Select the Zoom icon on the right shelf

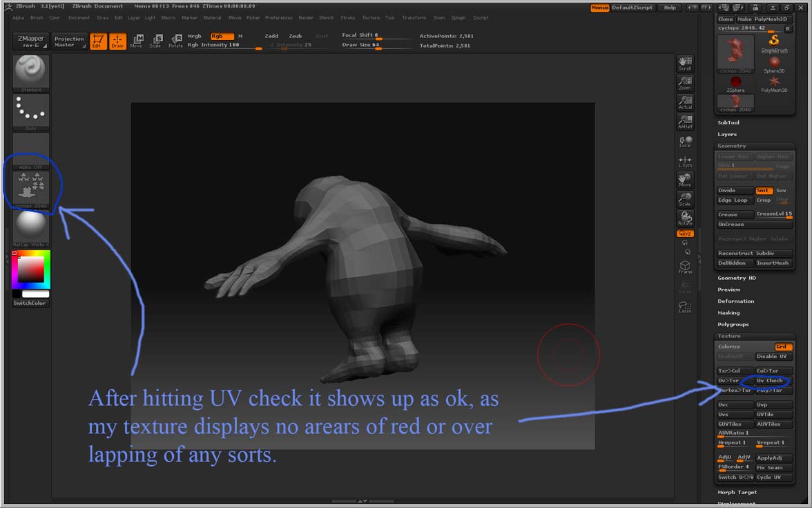(684, 83)
